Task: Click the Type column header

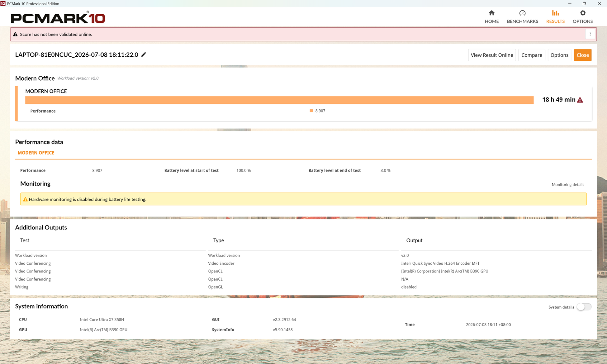Action: pos(218,240)
